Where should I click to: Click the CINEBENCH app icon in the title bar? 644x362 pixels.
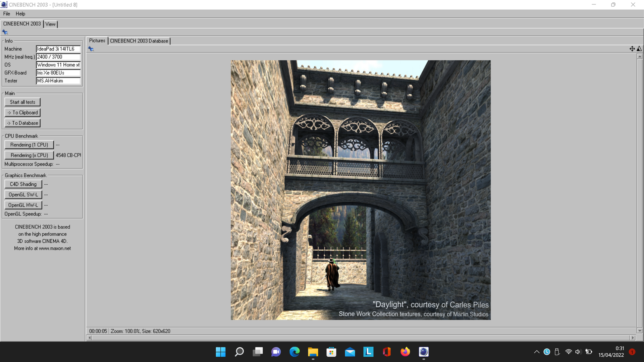[x=4, y=5]
